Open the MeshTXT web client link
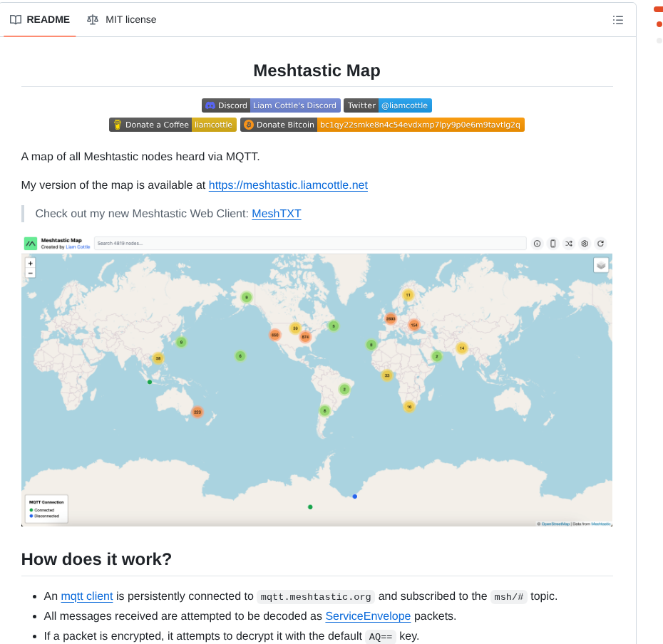Screen dimensions: 663x644 pyautogui.click(x=277, y=214)
